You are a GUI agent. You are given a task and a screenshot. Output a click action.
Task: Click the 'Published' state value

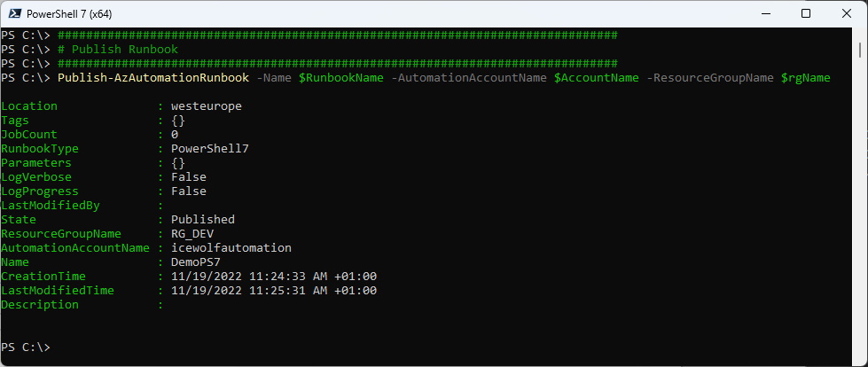point(203,219)
